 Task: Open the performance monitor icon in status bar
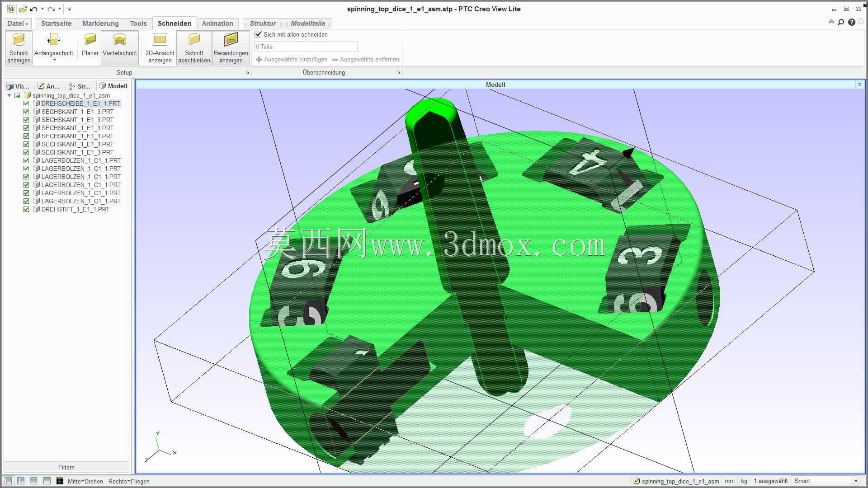pyautogui.click(x=60, y=481)
